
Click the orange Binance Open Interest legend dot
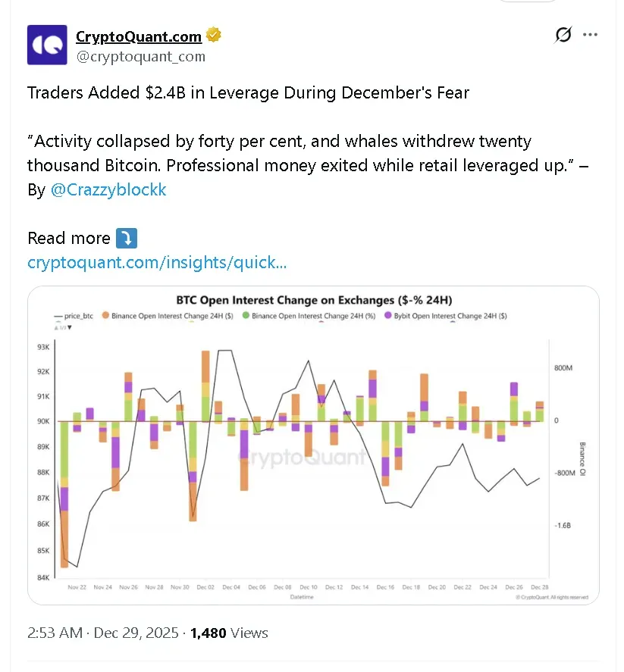pos(106,316)
